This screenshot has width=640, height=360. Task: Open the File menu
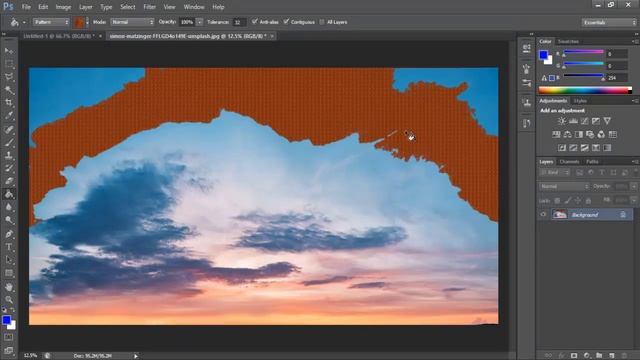point(26,7)
